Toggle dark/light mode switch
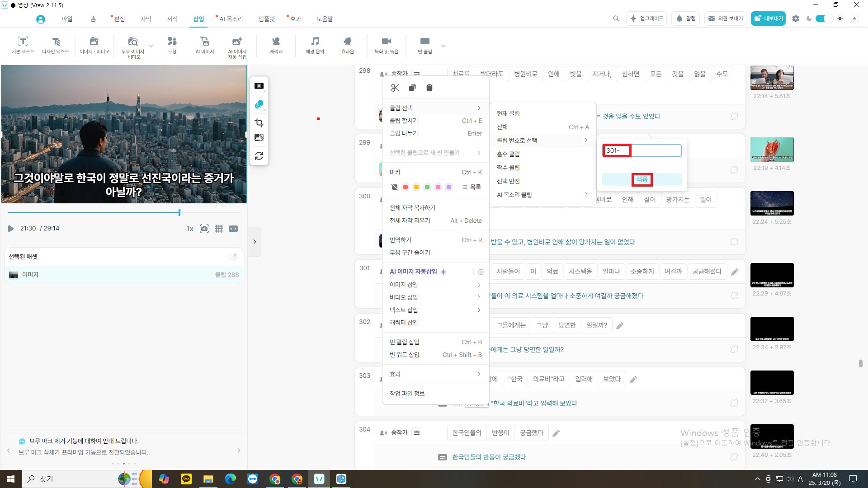The width and height of the screenshot is (868, 488). coord(824,19)
